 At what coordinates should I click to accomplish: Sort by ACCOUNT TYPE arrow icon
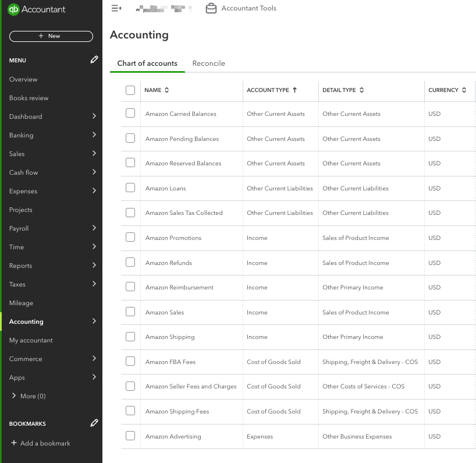(294, 90)
